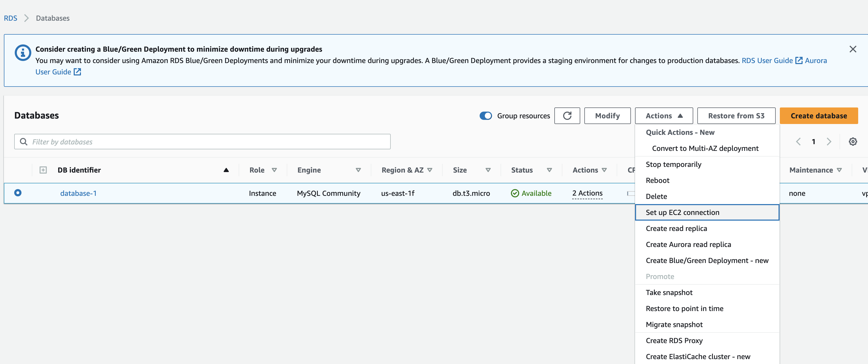Click the refresh databases icon button
868x364 pixels.
[567, 116]
